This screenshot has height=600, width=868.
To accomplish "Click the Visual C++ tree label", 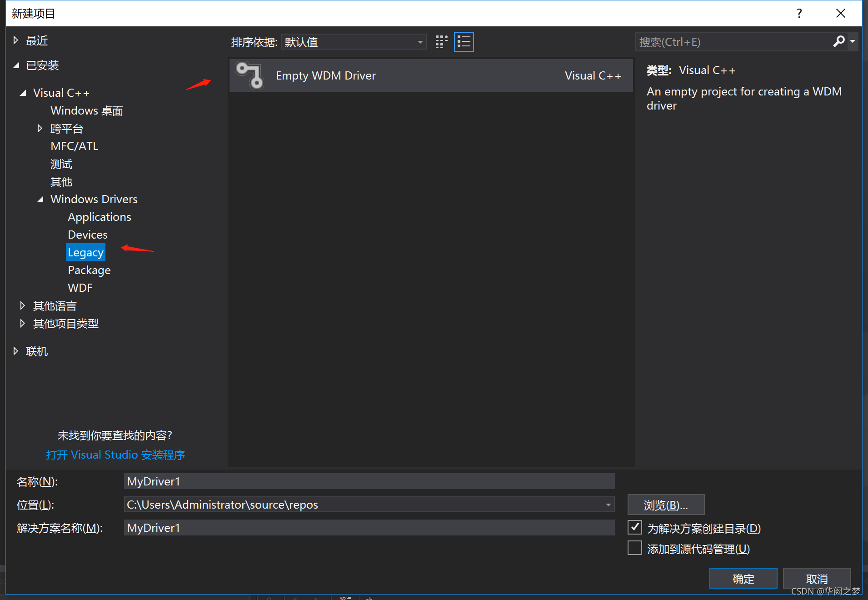I will coord(61,93).
